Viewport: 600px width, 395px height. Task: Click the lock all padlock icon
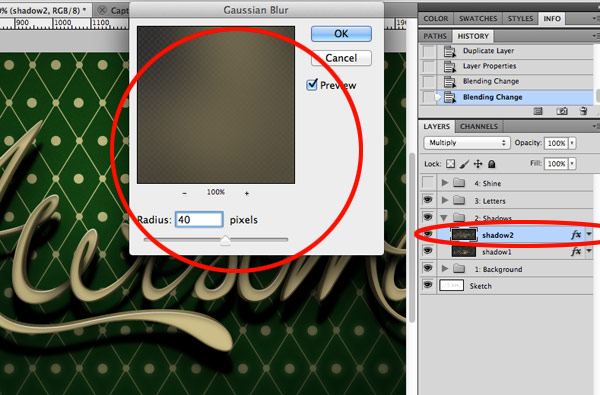[x=492, y=164]
